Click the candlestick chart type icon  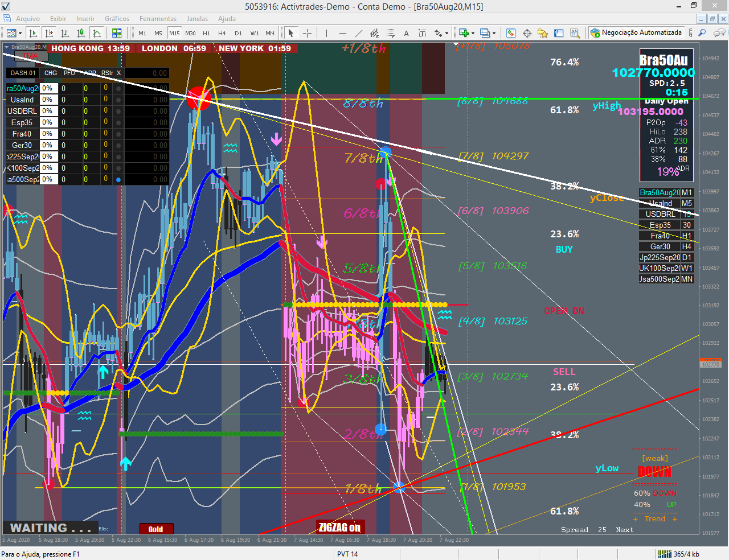pyautogui.click(x=81, y=33)
